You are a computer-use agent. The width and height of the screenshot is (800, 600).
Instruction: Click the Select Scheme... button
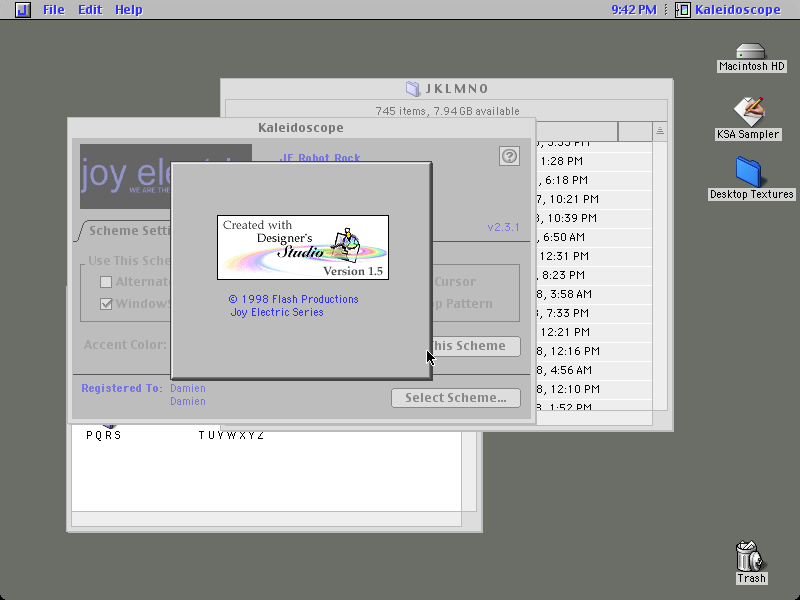click(456, 398)
